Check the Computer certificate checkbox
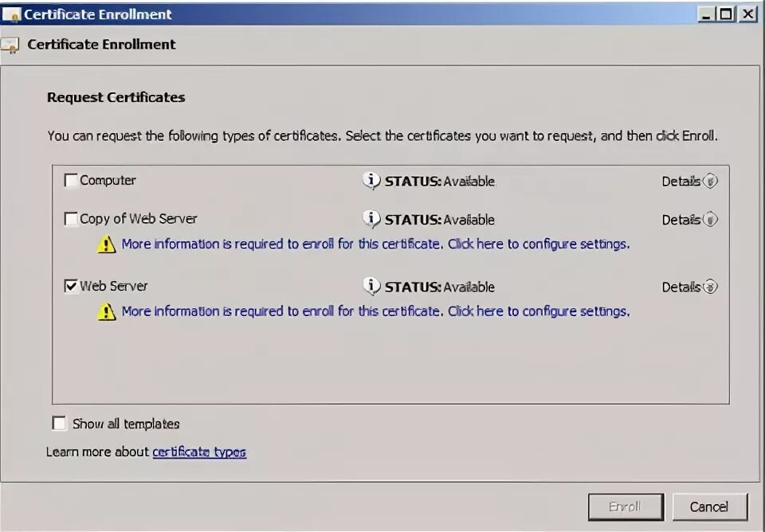Image resolution: width=765 pixels, height=532 pixels. [x=71, y=181]
